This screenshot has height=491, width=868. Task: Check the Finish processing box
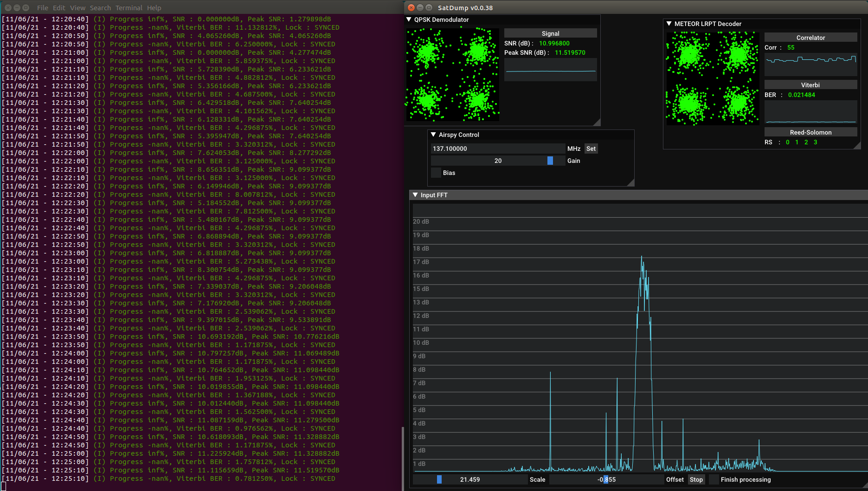pos(713,479)
